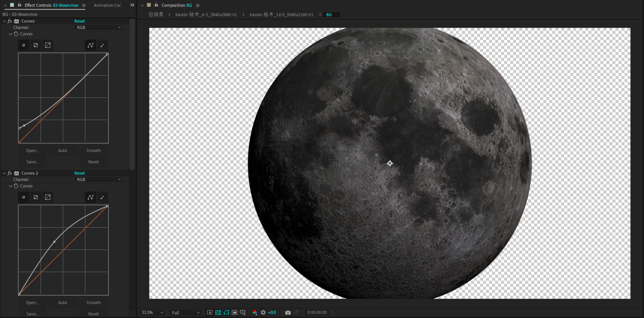Click the Curves 2 graph middle control point
This screenshot has width=644, height=318.
54,242
